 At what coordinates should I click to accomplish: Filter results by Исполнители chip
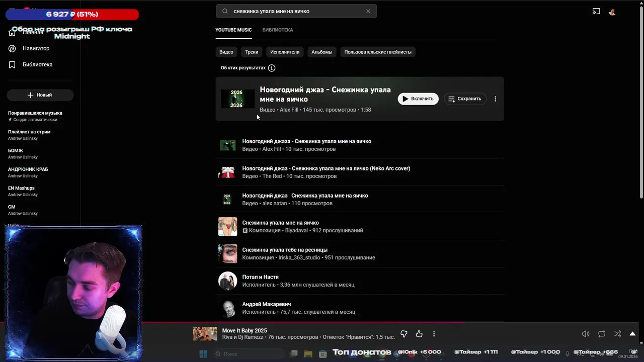(x=285, y=52)
